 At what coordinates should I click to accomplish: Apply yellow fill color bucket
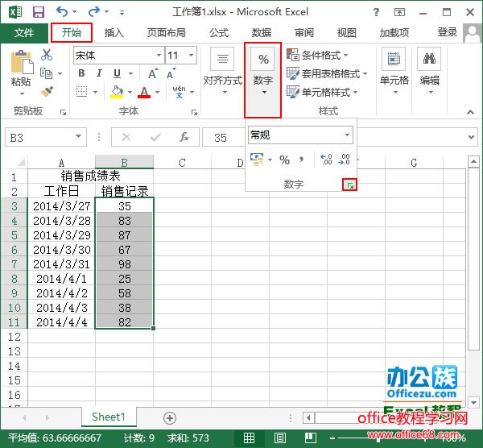click(117, 92)
